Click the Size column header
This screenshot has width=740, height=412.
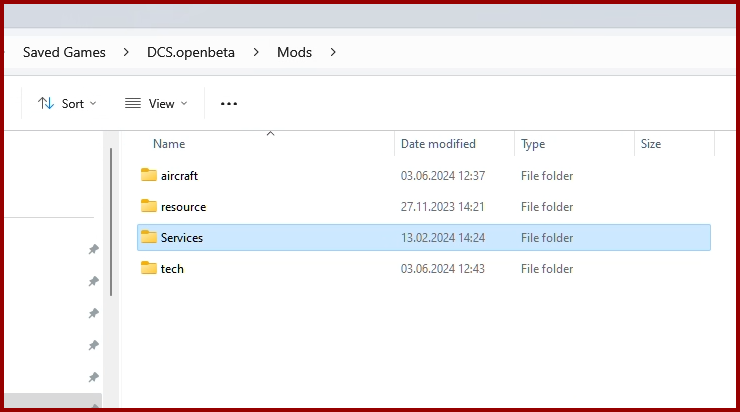point(651,144)
